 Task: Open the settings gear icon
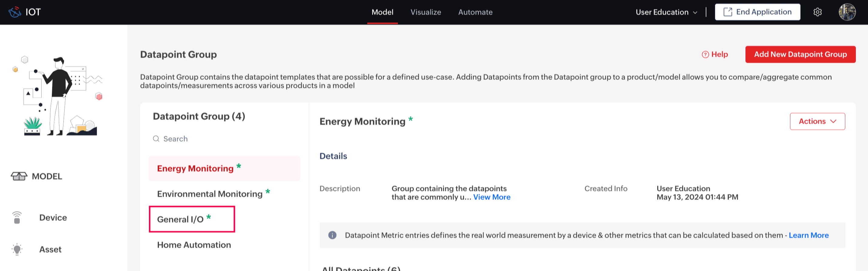pyautogui.click(x=817, y=12)
